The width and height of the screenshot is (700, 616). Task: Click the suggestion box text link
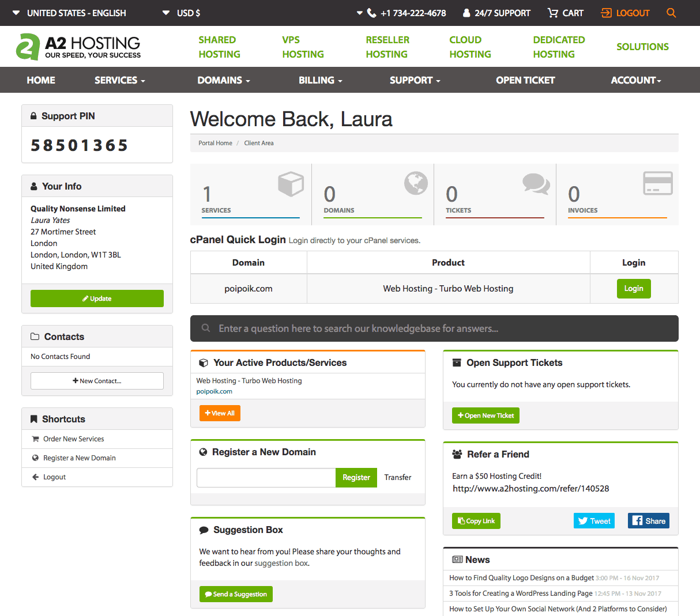tap(281, 564)
